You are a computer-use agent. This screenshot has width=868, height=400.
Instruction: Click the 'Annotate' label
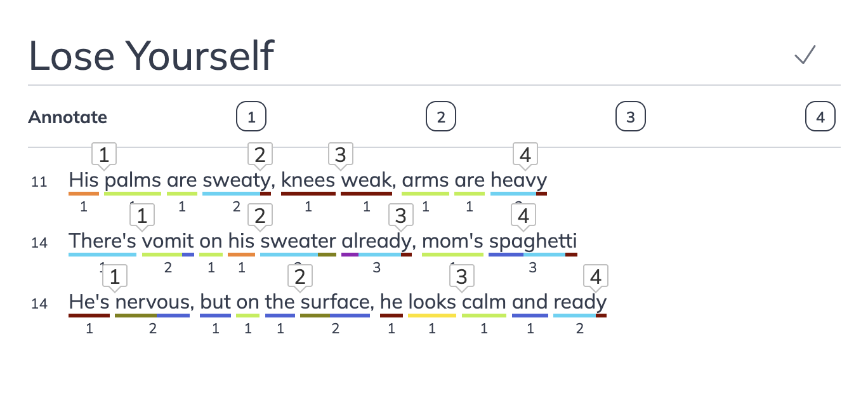(x=67, y=117)
